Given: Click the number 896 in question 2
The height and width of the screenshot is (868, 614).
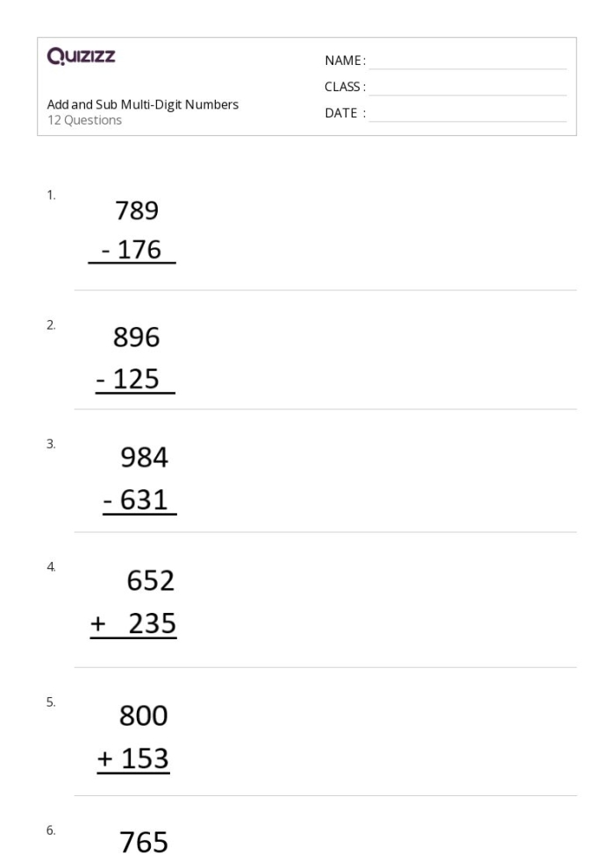Looking at the screenshot, I should coord(137,338).
